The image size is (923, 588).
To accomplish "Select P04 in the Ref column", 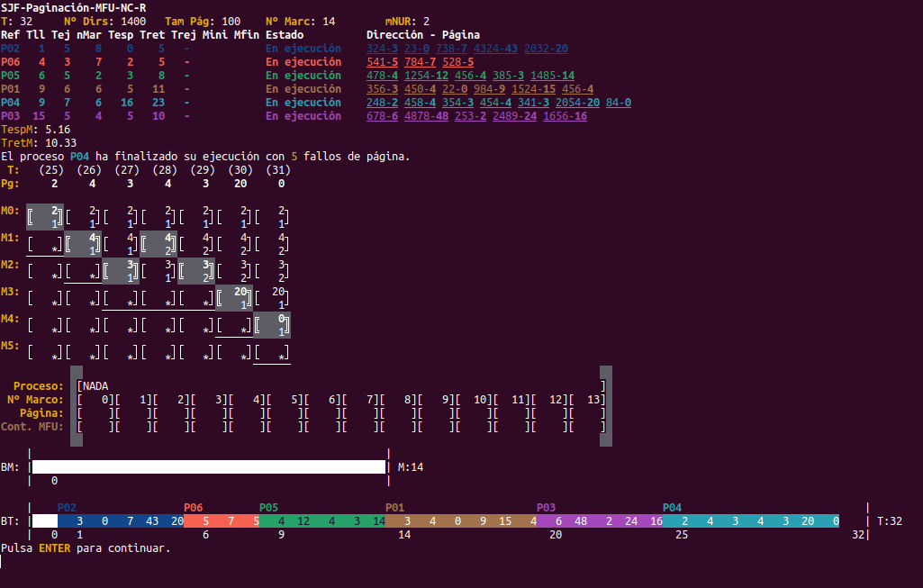I will point(11,103).
